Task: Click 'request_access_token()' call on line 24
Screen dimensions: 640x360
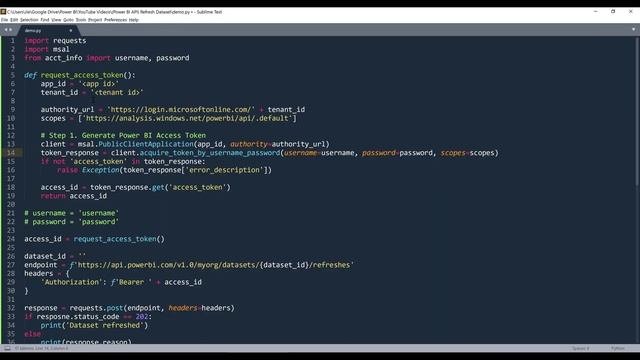Action: [119, 239]
